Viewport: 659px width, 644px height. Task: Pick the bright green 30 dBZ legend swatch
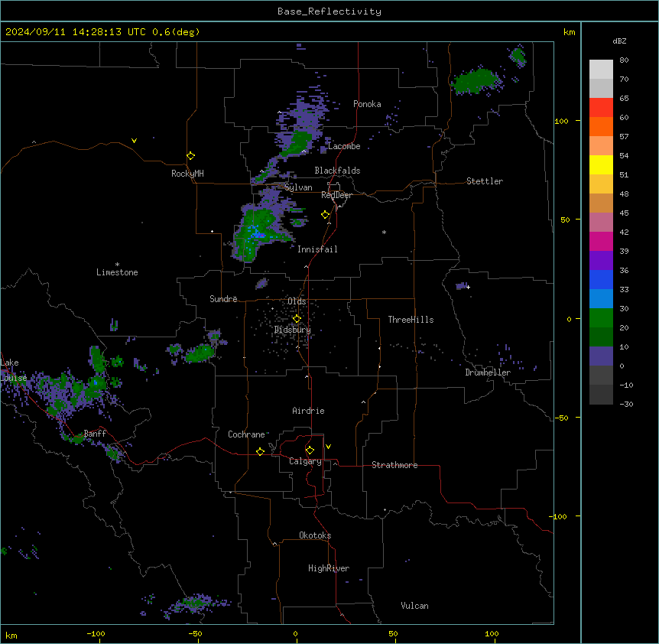tap(601, 318)
